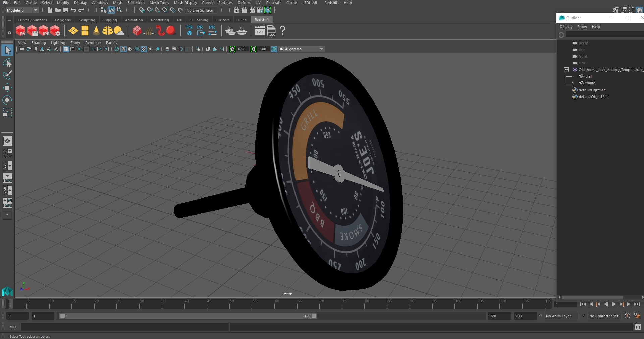Toggle view transform ON color management button

click(274, 49)
